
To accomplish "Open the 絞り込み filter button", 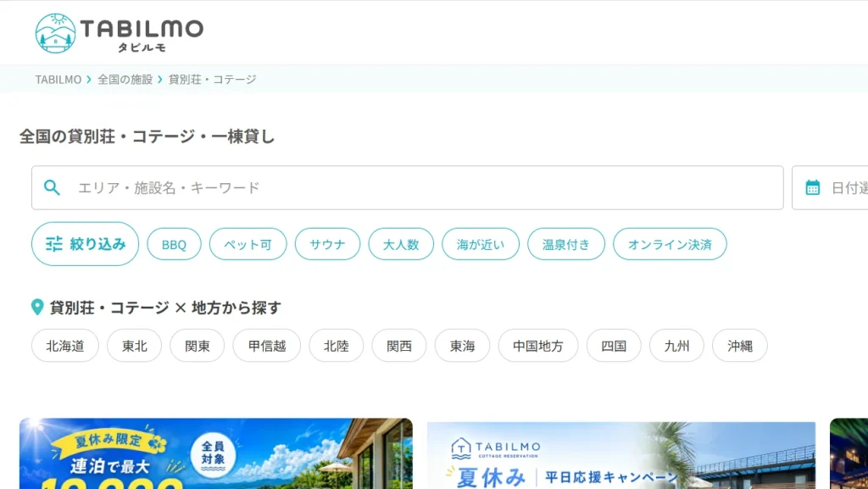I will [86, 244].
